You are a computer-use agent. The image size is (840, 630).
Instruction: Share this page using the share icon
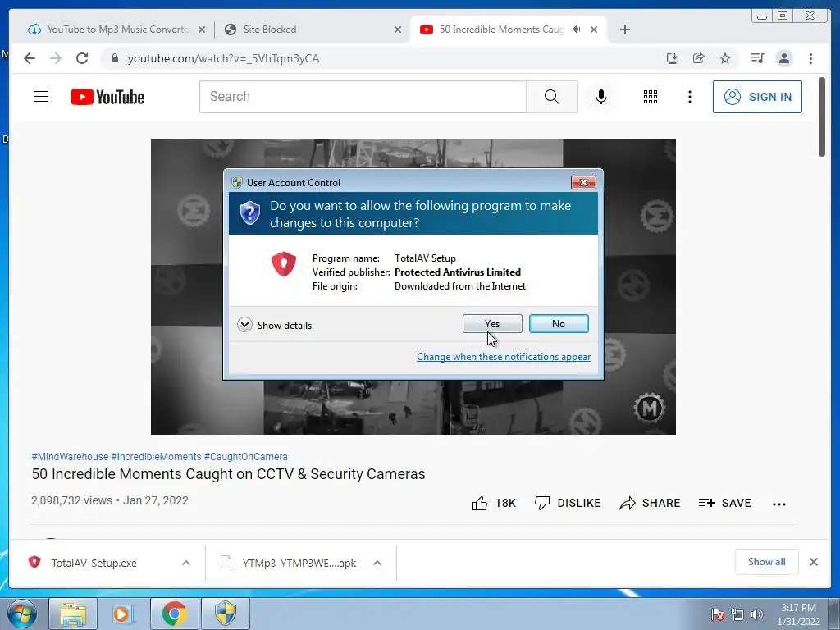[x=699, y=58]
